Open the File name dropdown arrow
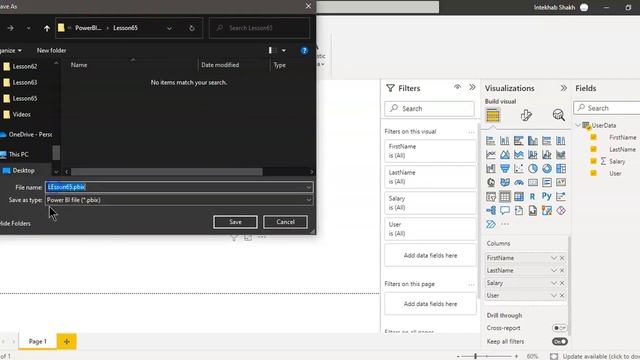 pos(309,187)
